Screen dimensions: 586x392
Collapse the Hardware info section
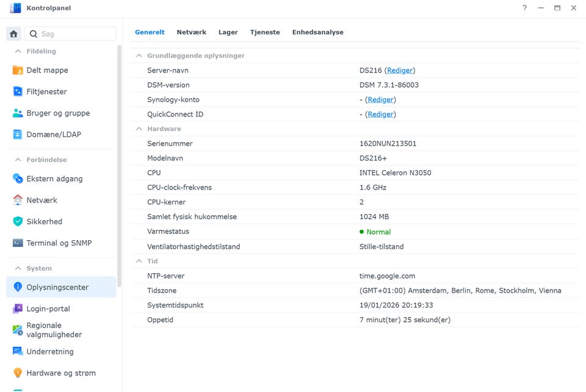(139, 129)
